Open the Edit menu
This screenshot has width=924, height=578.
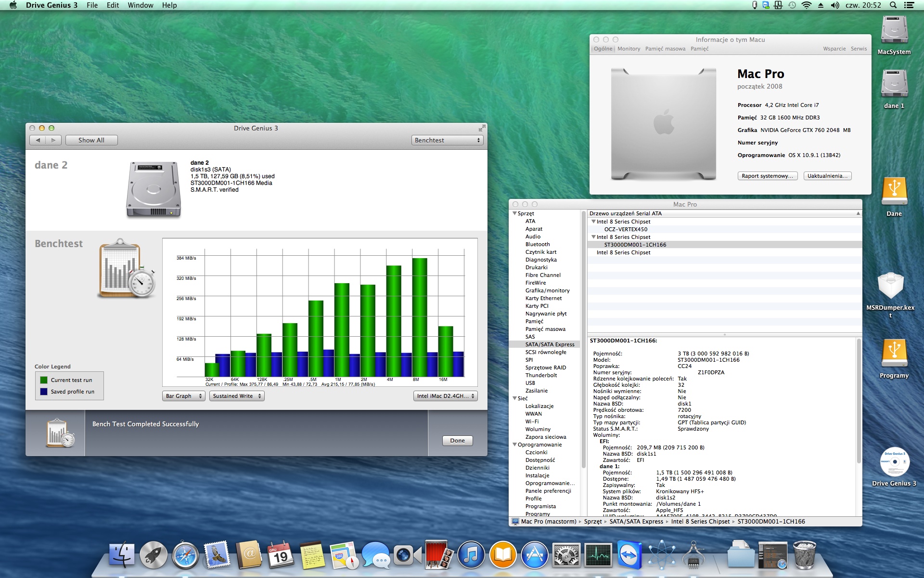tap(113, 5)
